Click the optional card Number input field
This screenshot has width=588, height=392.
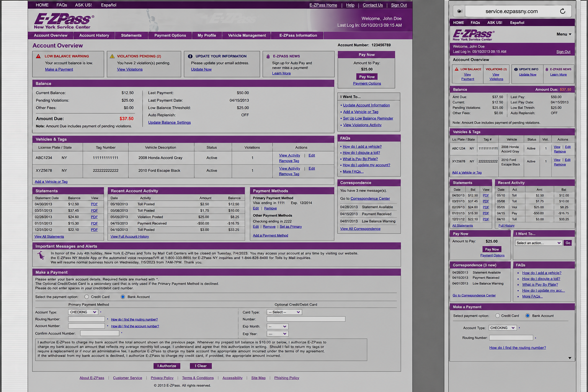pyautogui.click(x=306, y=319)
